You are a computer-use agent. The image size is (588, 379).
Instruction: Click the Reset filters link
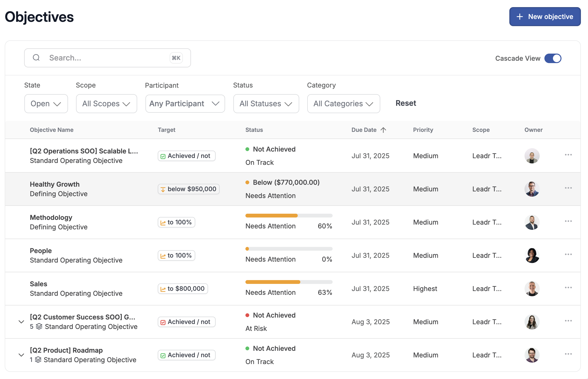[x=406, y=103]
